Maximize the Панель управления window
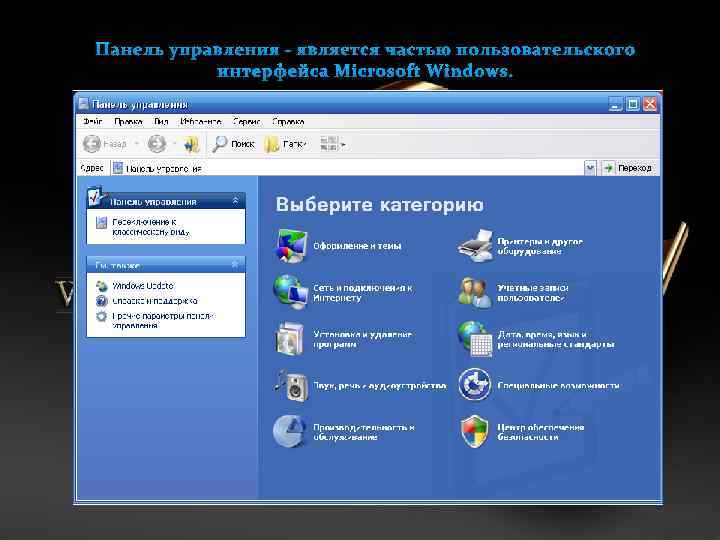 pyautogui.click(x=633, y=104)
